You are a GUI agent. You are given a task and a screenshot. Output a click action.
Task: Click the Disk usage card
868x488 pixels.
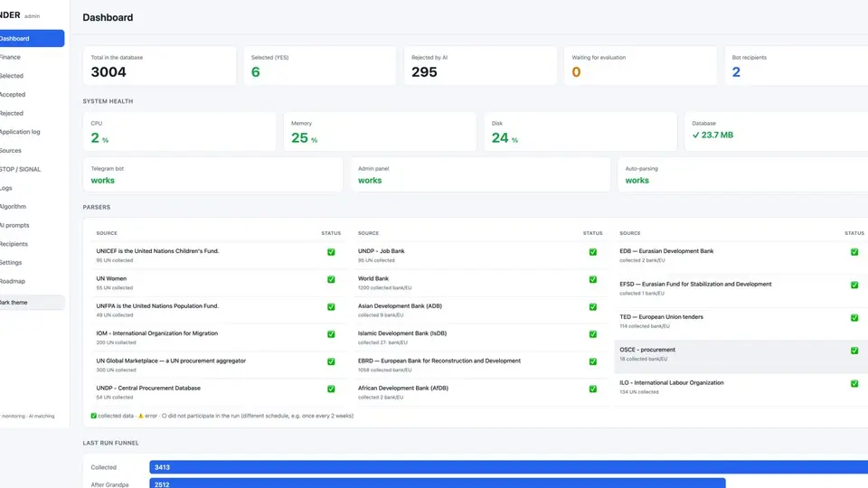[580, 132]
